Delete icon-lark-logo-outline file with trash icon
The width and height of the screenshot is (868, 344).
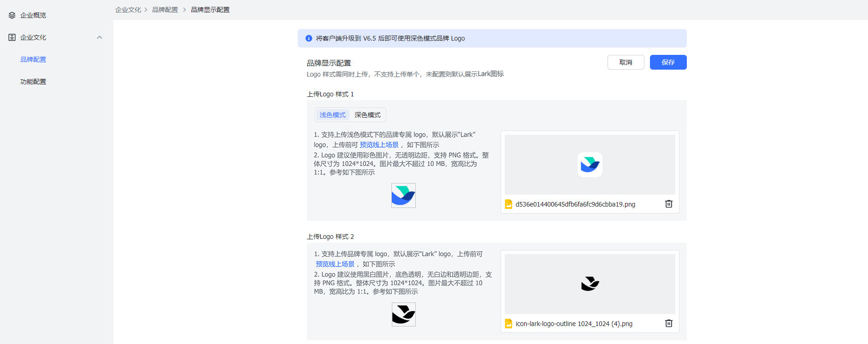[x=669, y=323]
